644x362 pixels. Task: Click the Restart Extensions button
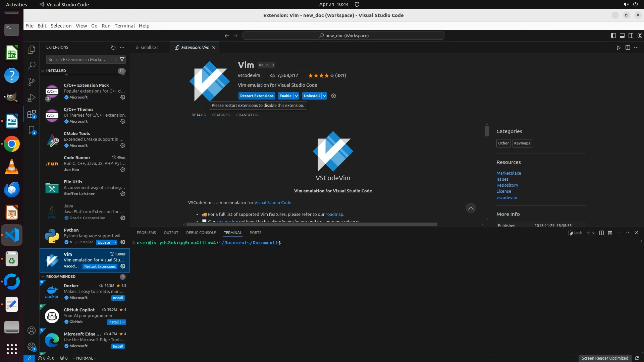(x=257, y=96)
